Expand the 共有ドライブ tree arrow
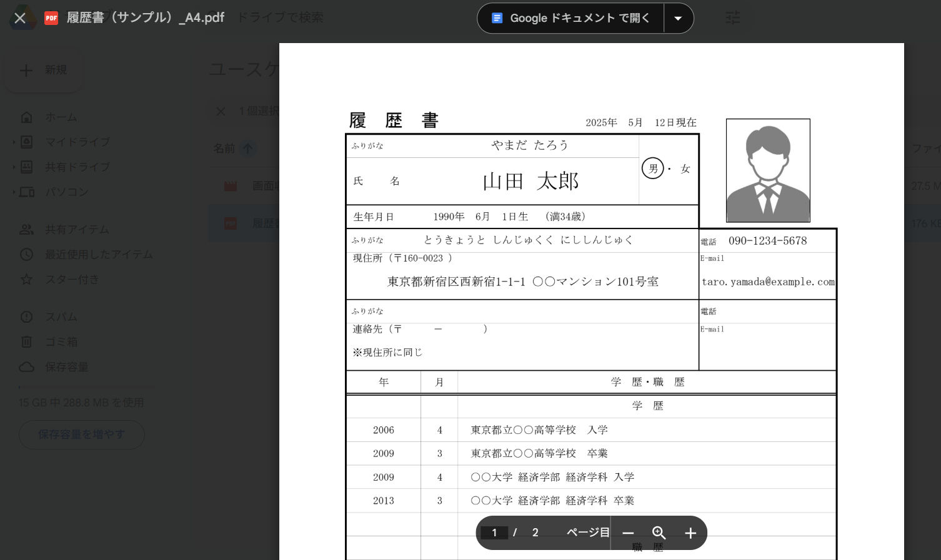941x560 pixels. coord(14,167)
